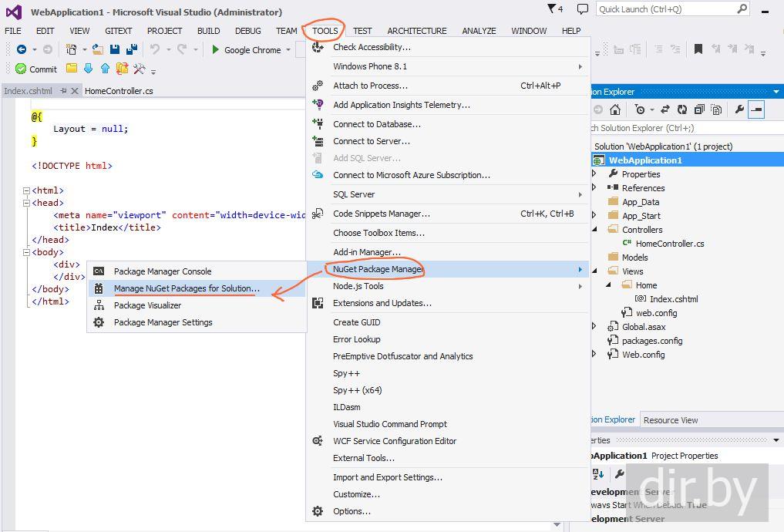Click the Quick Launch search field
Viewport: 784px width, 532px height.
(666, 9)
